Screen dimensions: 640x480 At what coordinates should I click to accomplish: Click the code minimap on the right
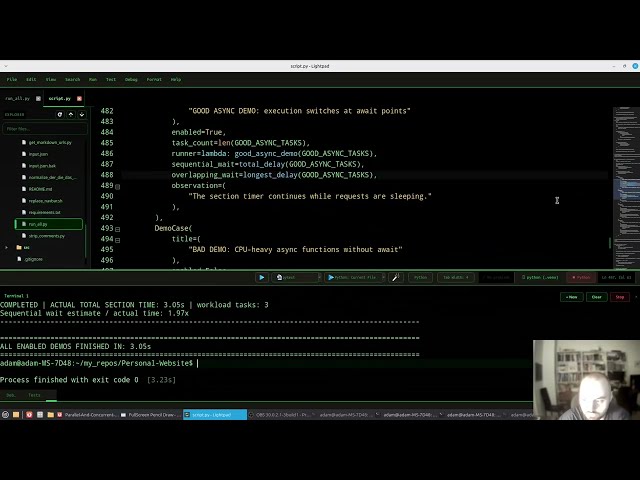click(626, 188)
